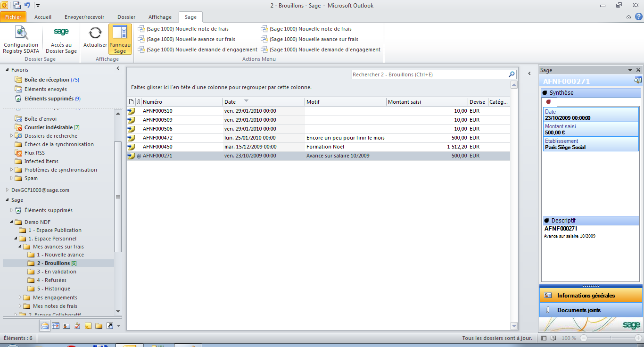Image resolution: width=644 pixels, height=347 pixels.
Task: Switch to the Affichage tab
Action: (x=160, y=17)
